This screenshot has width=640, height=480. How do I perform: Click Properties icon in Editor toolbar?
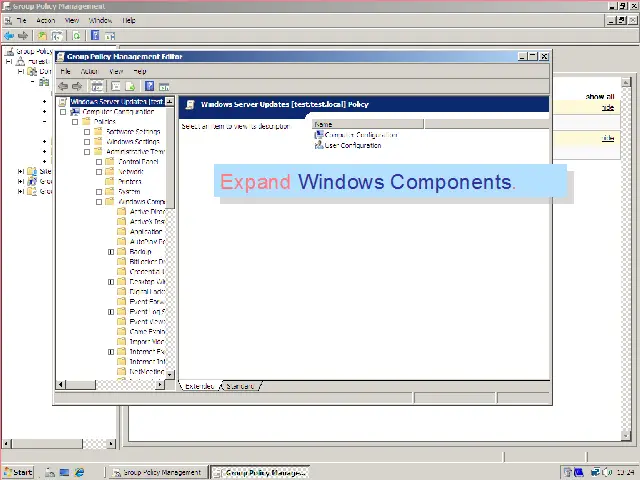[116, 86]
